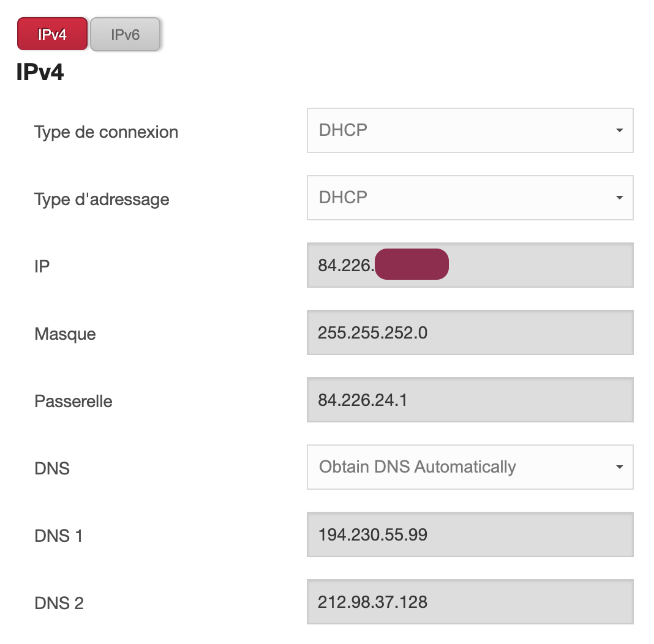Image resolution: width=654 pixels, height=644 pixels.
Task: Click the Type de connexion label
Action: point(106,132)
